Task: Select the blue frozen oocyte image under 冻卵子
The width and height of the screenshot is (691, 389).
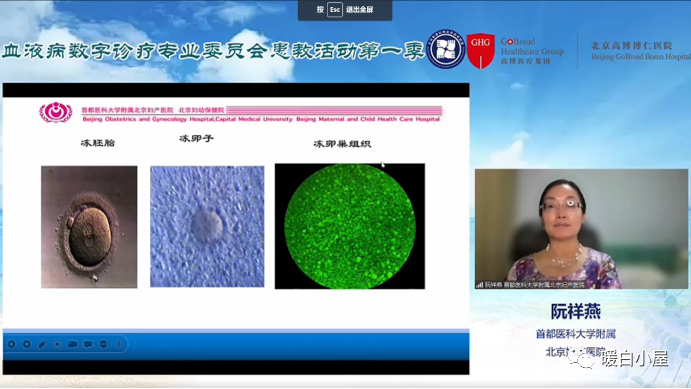Action: tap(207, 226)
